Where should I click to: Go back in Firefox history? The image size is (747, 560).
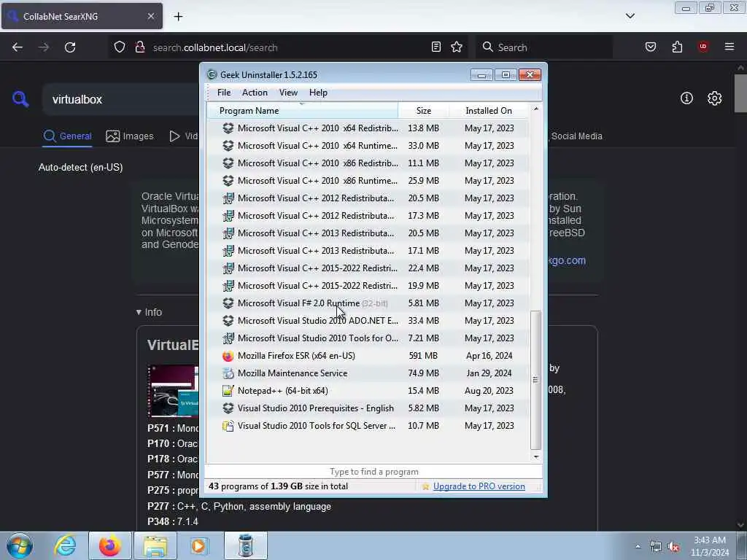point(18,47)
